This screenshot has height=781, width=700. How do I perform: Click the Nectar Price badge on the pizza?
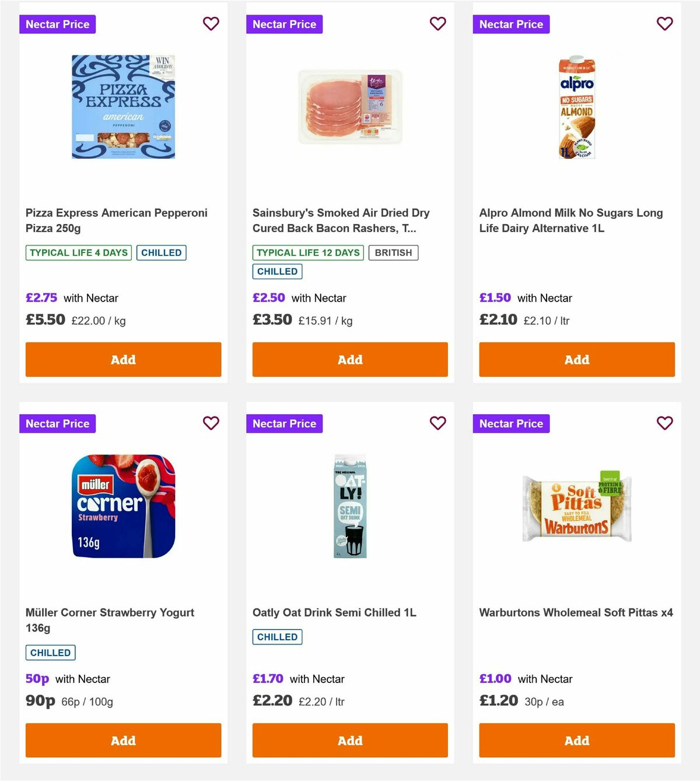57,24
